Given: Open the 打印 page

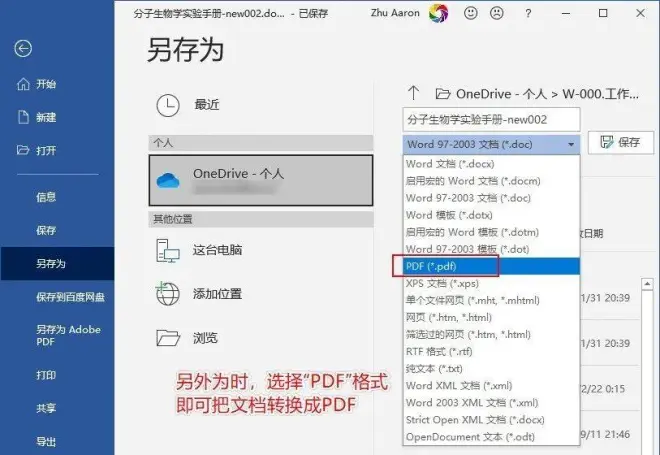Looking at the screenshot, I should [46, 375].
